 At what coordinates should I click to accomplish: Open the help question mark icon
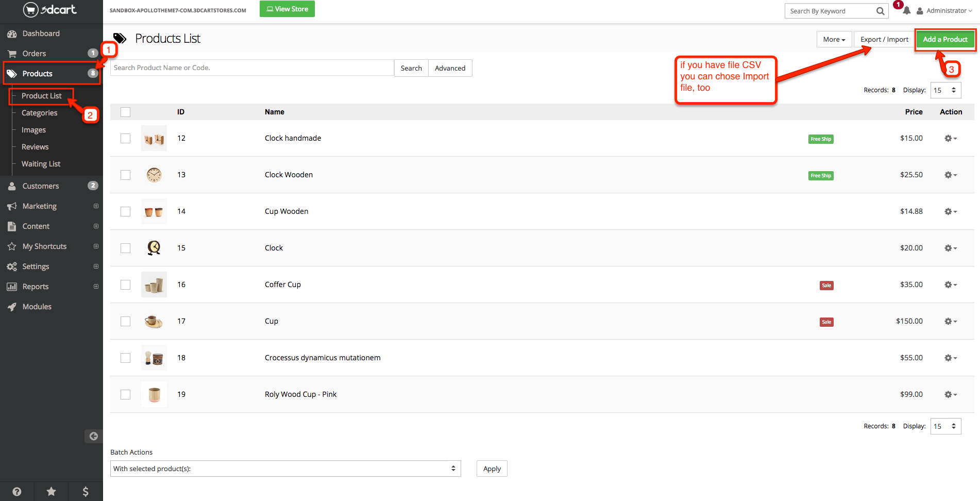pyautogui.click(x=17, y=491)
